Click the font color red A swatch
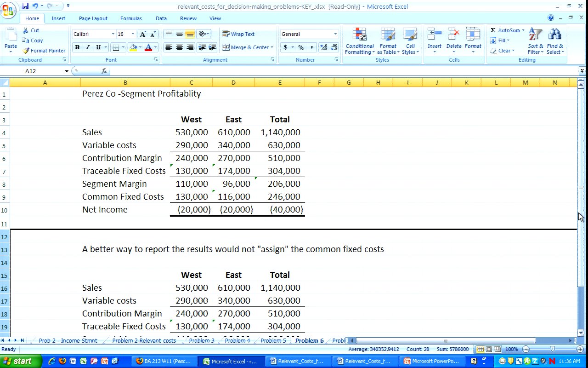Viewport: 588px width, 368px height. pos(148,47)
